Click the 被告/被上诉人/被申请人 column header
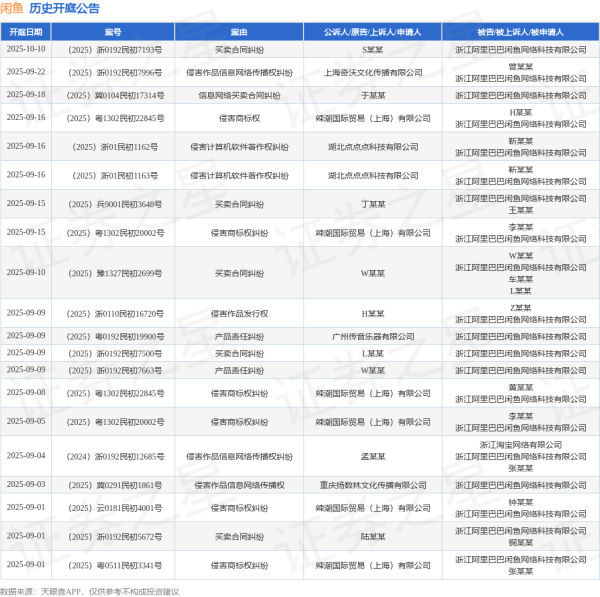Image resolution: width=600 pixels, height=597 pixels. pos(520,32)
